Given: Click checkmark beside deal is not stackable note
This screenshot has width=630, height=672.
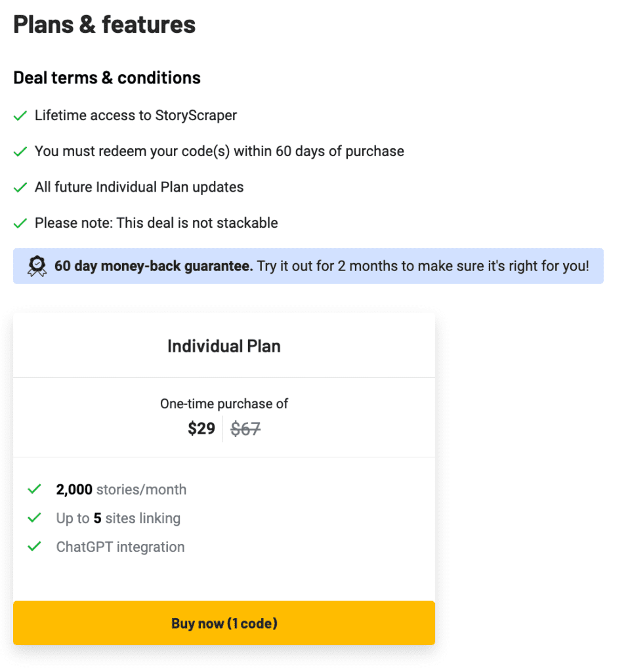Looking at the screenshot, I should coord(20,223).
